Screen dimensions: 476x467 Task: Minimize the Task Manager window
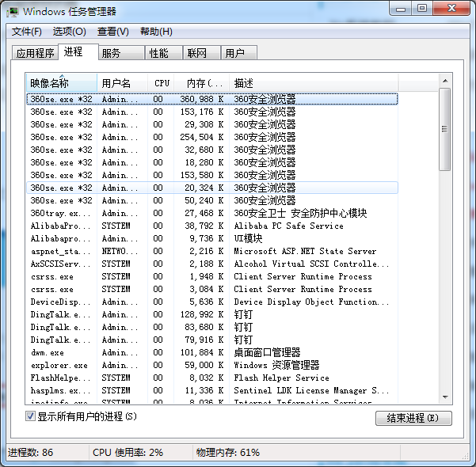pyautogui.click(x=401, y=9)
